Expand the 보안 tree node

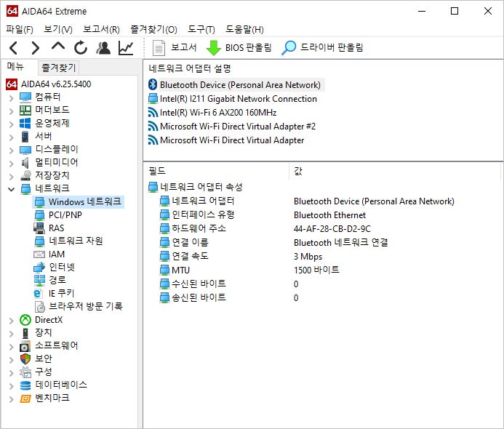tap(11, 360)
